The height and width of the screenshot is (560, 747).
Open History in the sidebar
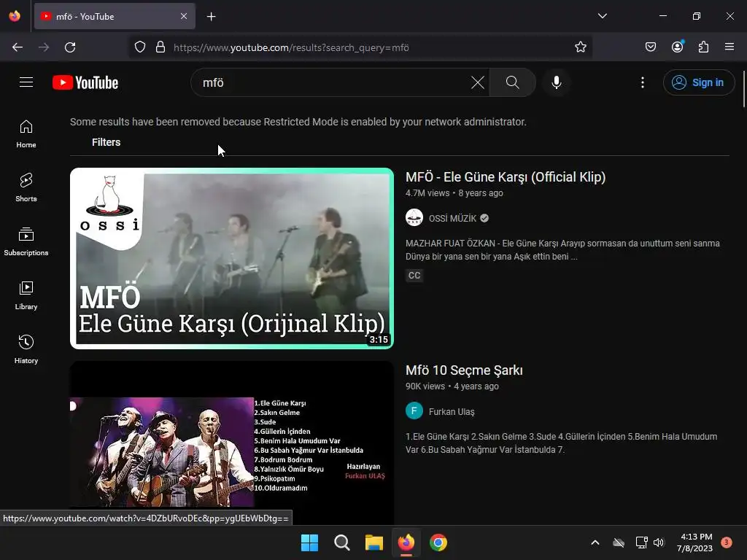click(26, 349)
